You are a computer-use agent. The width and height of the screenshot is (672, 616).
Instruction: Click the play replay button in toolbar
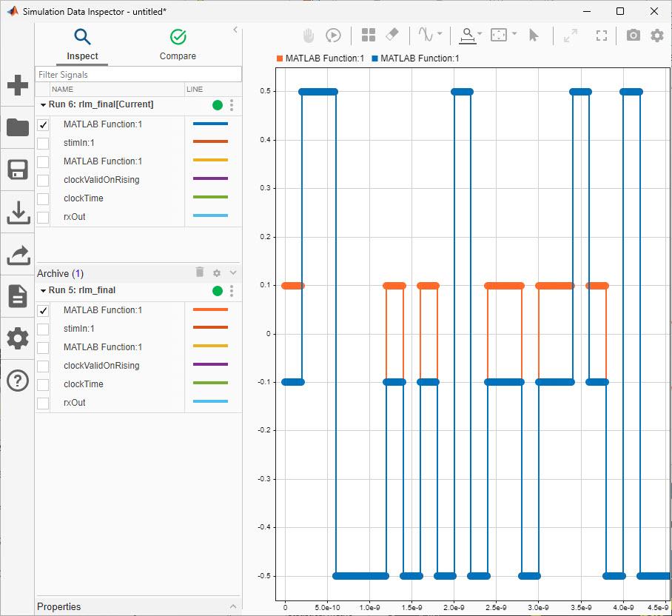coord(333,35)
